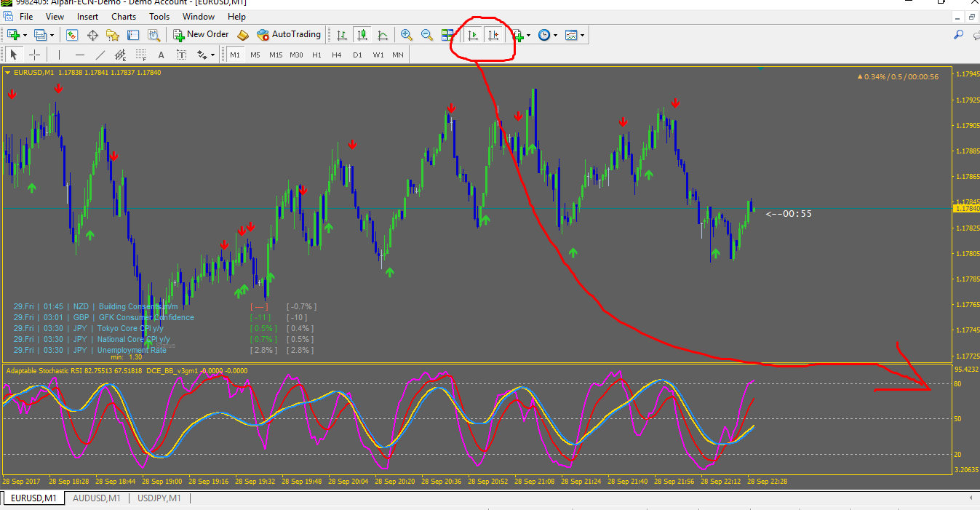Zoom out of the chart
The image size is (980, 510).
[427, 34]
